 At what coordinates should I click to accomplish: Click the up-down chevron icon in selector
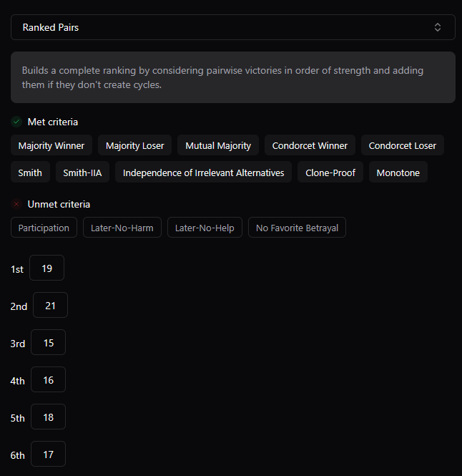coord(438,27)
